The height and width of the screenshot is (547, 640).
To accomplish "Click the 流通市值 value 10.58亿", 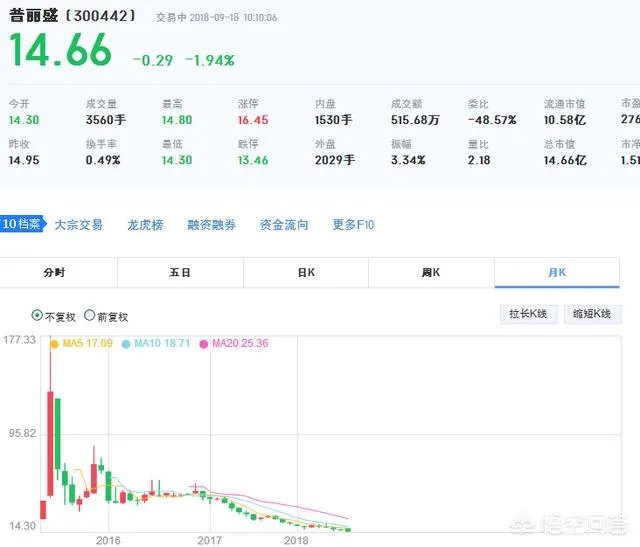I will click(x=565, y=120).
